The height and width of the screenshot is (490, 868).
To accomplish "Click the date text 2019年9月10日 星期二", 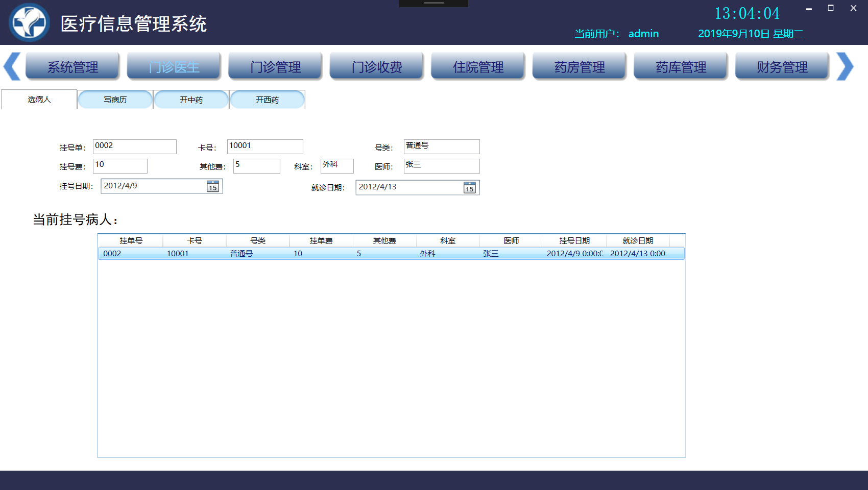I will 751,34.
